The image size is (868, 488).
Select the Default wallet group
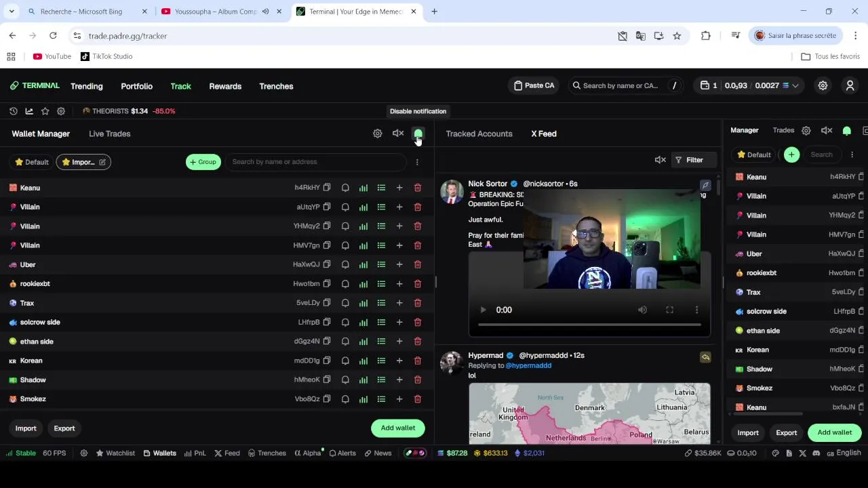pos(31,162)
